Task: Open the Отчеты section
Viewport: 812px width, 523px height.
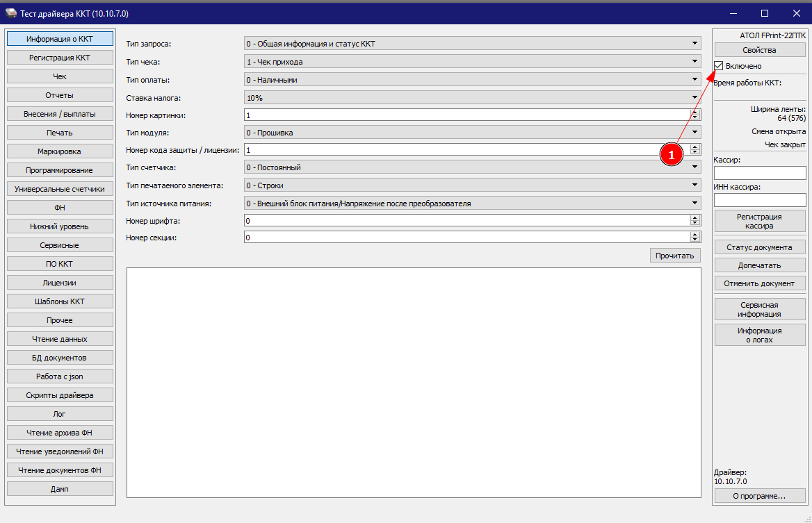Action: pos(60,95)
